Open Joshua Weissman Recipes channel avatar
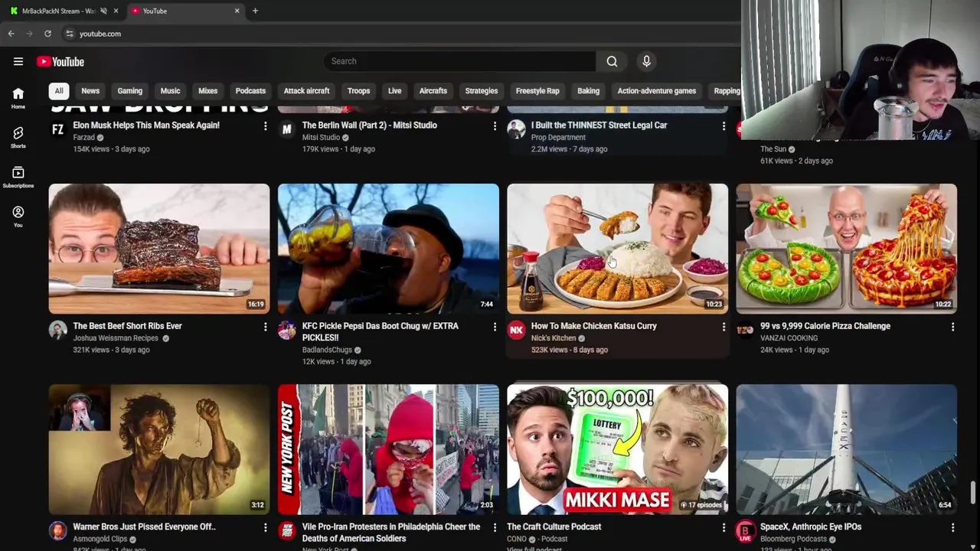 57,330
